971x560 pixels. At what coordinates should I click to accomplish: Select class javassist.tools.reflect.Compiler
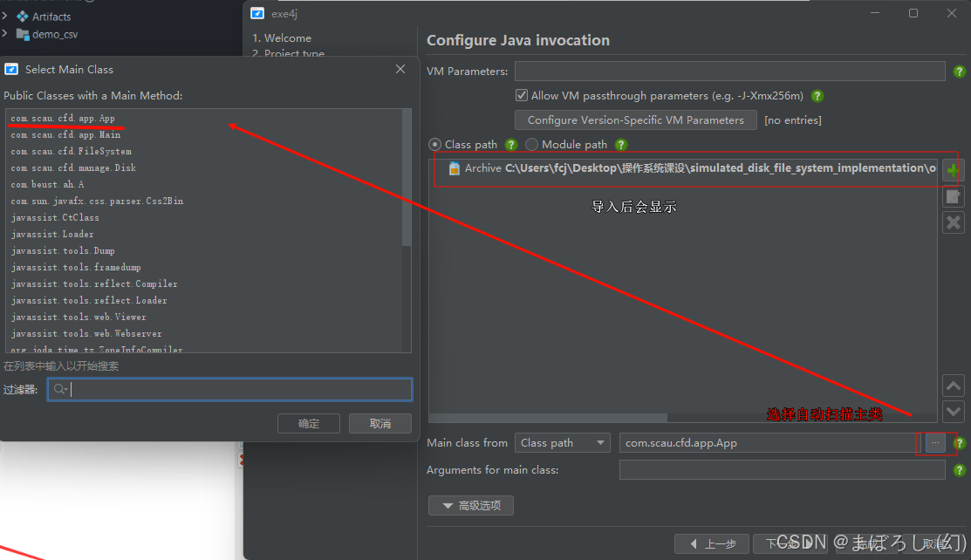pyautogui.click(x=94, y=284)
